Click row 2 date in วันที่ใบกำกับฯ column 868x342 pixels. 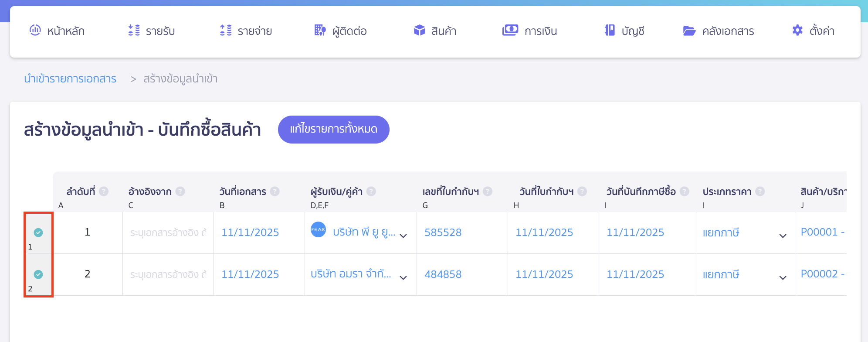[544, 274]
